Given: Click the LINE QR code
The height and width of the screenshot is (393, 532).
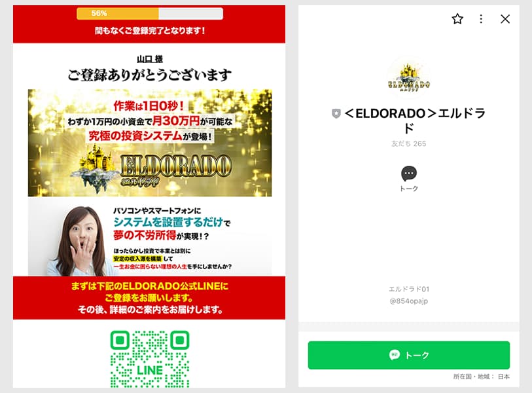Looking at the screenshot, I should pyautogui.click(x=150, y=359).
